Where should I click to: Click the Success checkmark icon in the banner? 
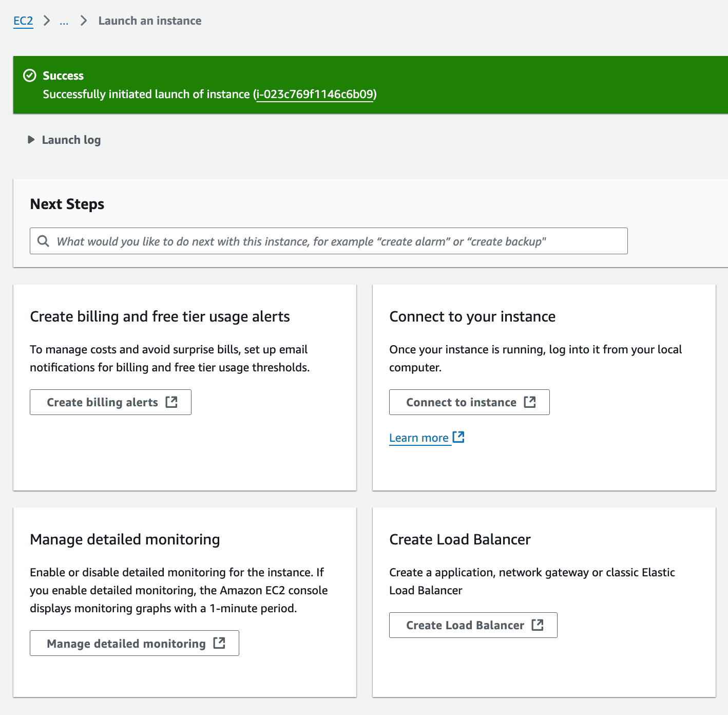click(x=30, y=76)
